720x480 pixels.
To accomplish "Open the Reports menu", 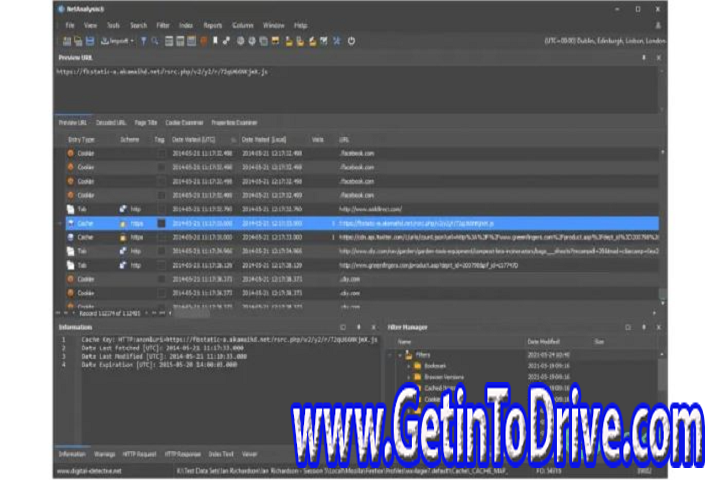I will (213, 26).
